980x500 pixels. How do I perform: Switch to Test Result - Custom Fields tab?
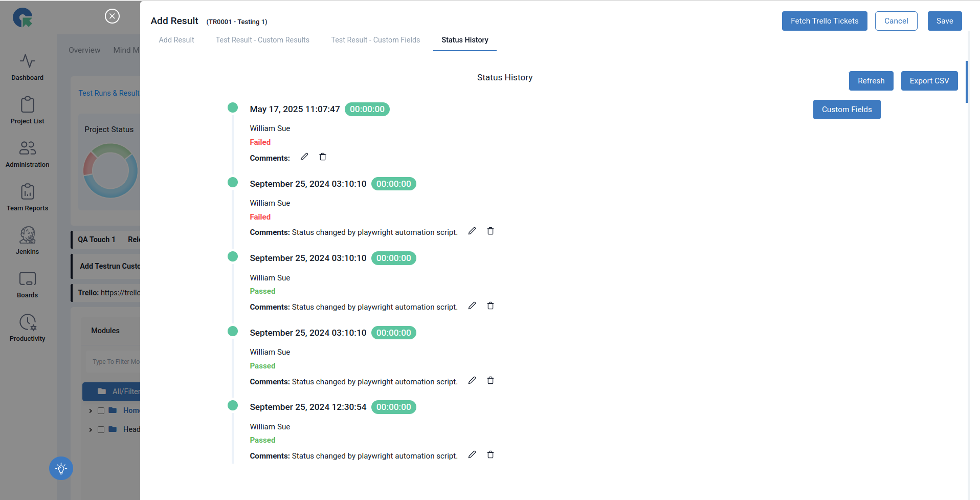tap(375, 40)
